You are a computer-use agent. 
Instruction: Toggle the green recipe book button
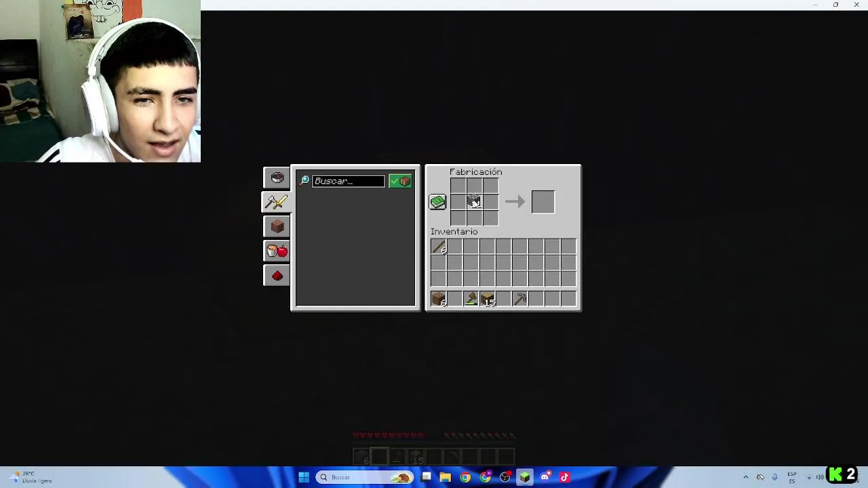tap(437, 201)
